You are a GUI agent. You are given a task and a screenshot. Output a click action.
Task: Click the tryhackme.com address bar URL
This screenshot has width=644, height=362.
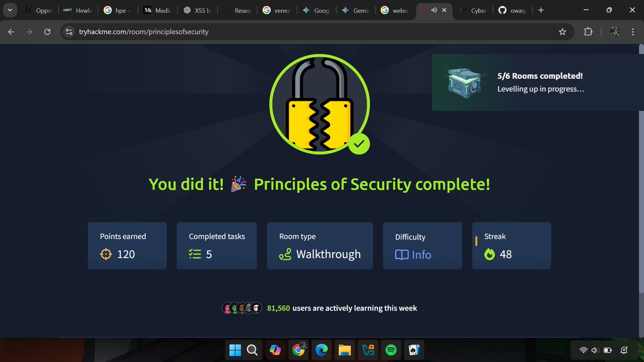point(143,32)
